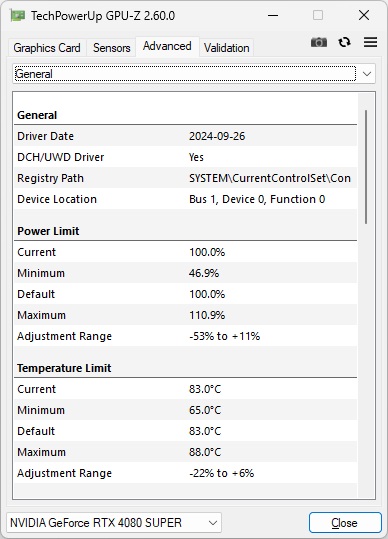Minimize the GPU-Z window
Image resolution: width=388 pixels, height=539 pixels.
tap(273, 15)
